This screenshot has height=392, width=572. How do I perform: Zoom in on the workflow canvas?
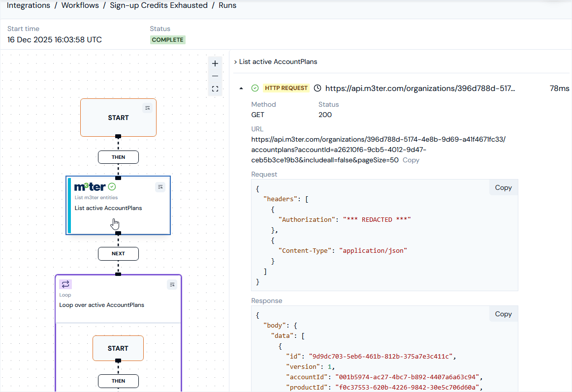click(215, 63)
